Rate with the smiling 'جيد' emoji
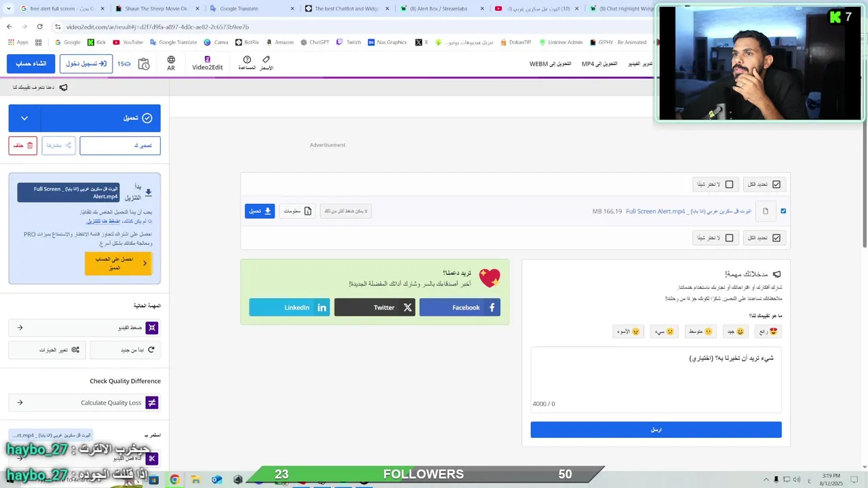This screenshot has width=868, height=488. (736, 331)
